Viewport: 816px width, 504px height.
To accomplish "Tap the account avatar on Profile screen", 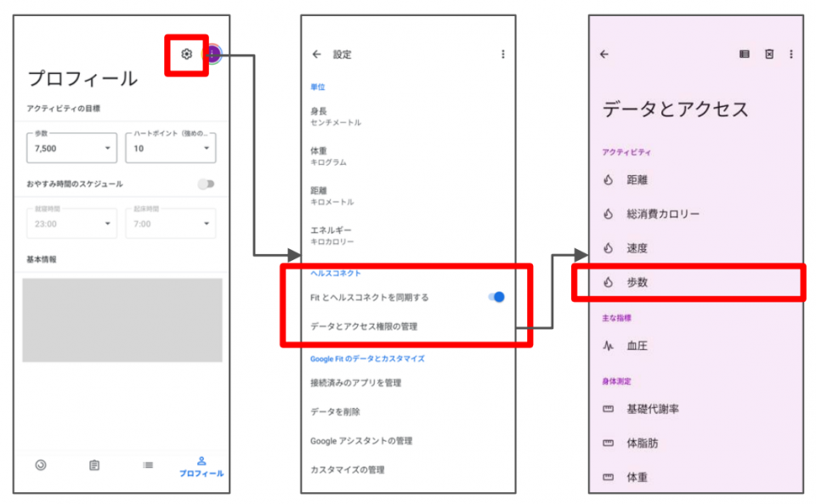I will (x=214, y=54).
